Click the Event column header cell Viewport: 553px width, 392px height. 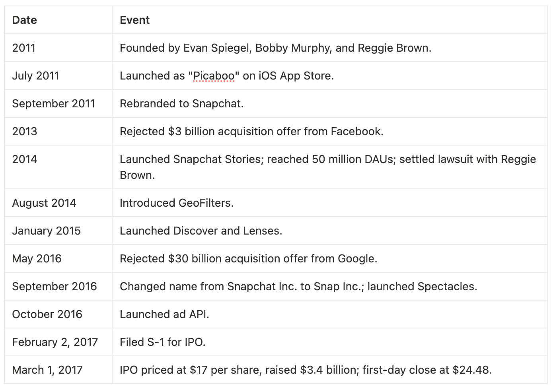coord(329,20)
